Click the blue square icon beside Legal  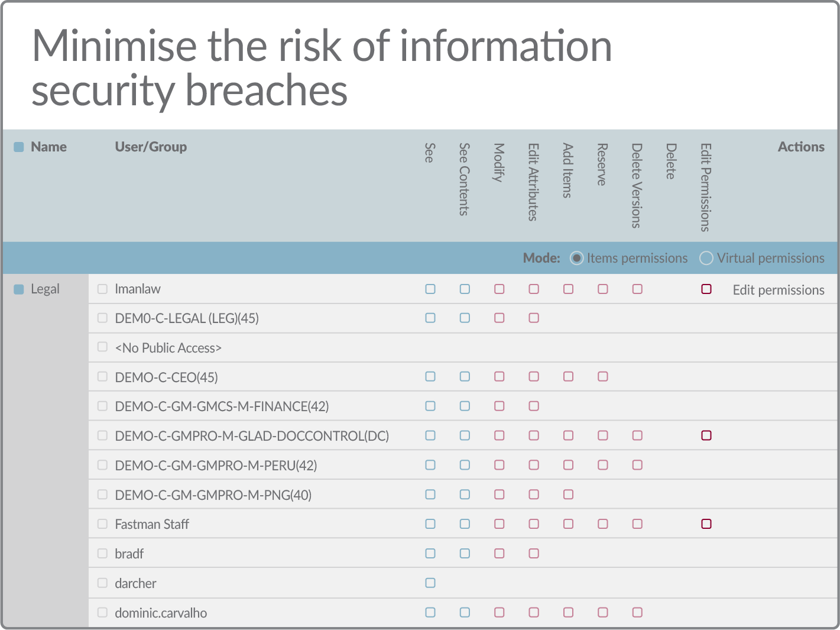(19, 289)
